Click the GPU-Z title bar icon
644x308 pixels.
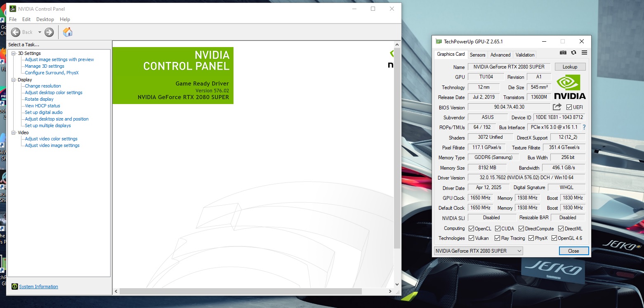pyautogui.click(x=439, y=41)
